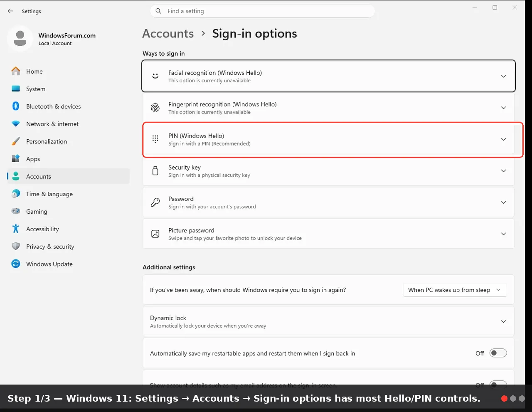This screenshot has height=412, width=532.
Task: Click 'Automatically lock your device' description
Action: tap(208, 326)
